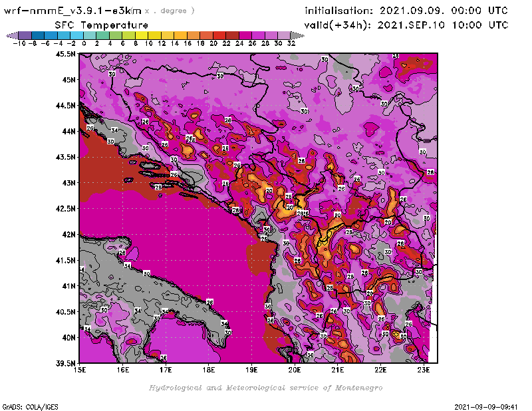Click the dark blue -8 to -6 legend swatch
The width and height of the screenshot is (532, 411).
38,35
